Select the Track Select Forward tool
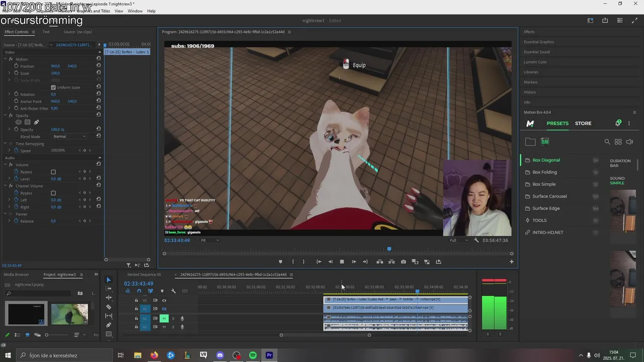 [x=109, y=289]
